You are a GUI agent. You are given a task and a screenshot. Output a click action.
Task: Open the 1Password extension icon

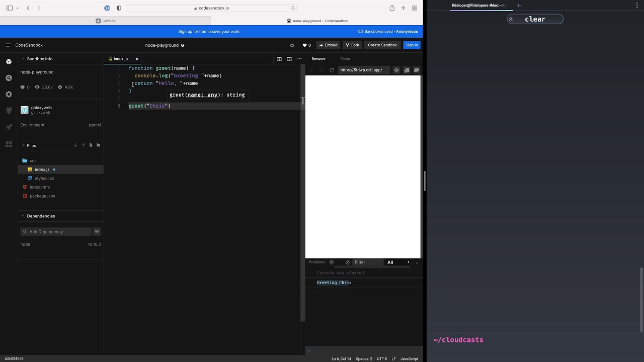point(107,8)
